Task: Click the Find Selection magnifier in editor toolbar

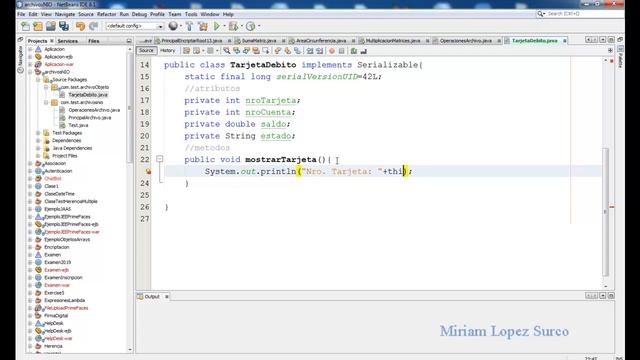Action: [x=227, y=51]
